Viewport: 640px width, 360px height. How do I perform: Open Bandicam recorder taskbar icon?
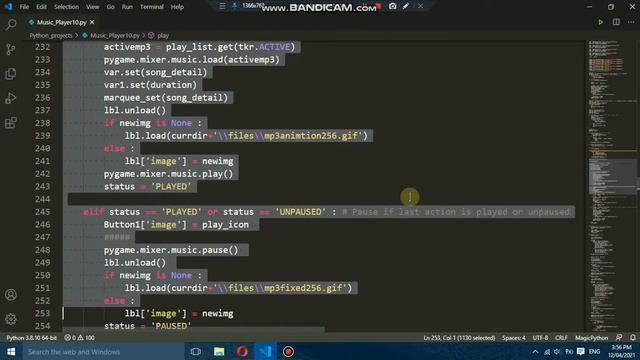288,351
